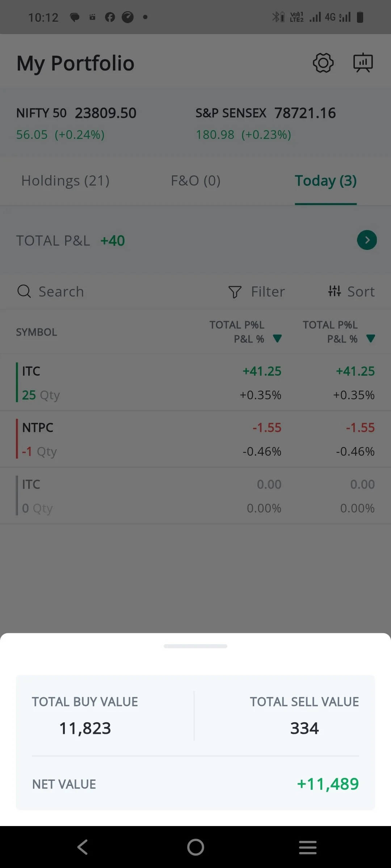
Task: Tap the Filter funnel icon
Action: coord(235,292)
